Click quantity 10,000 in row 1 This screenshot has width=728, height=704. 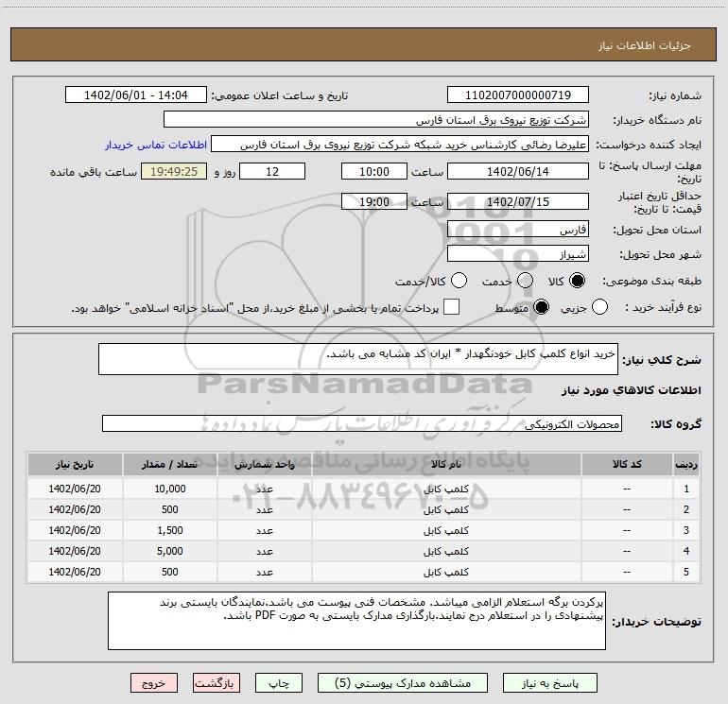point(170,489)
